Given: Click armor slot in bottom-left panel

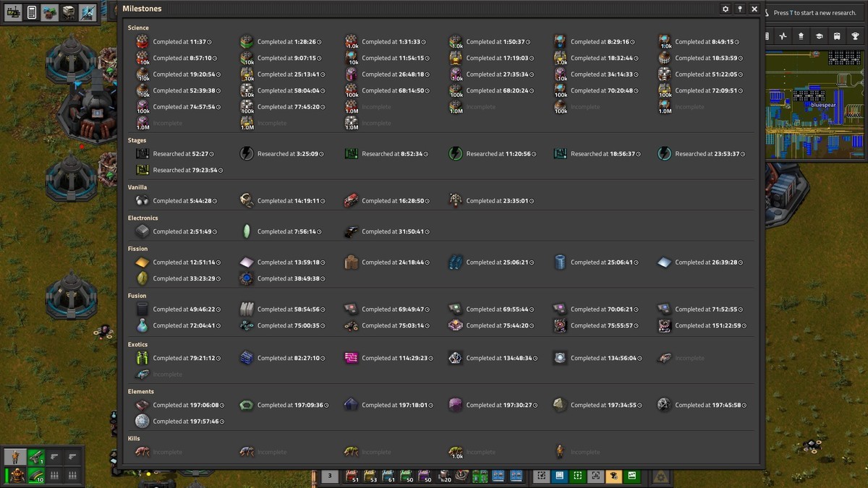Looking at the screenshot, I should click(x=14, y=476).
